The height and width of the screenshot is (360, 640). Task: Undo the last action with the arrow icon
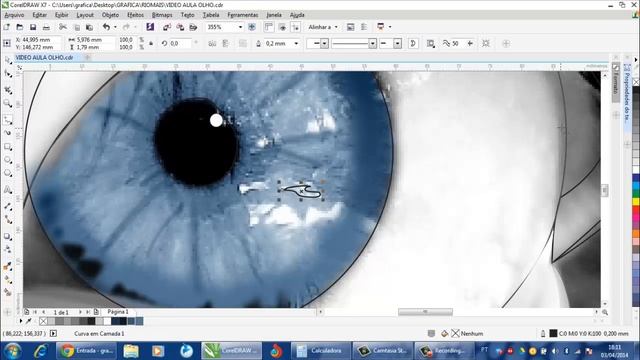tap(106, 27)
